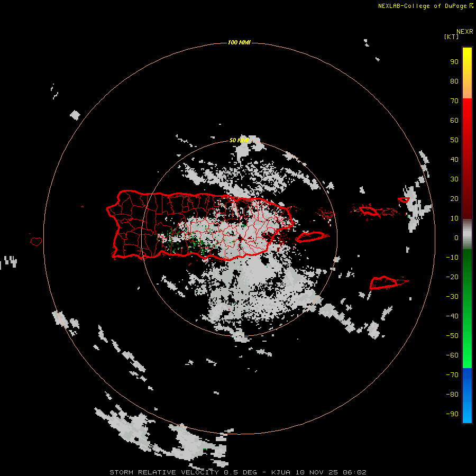
Task: Click the 90 value on the velocity scale
Action: pyautogui.click(x=454, y=62)
